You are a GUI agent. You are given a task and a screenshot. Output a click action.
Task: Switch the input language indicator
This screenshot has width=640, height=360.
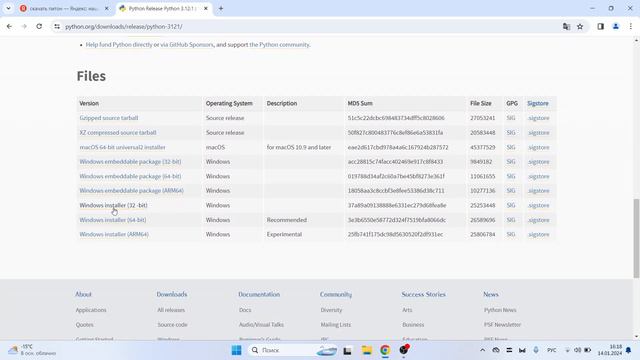click(551, 350)
